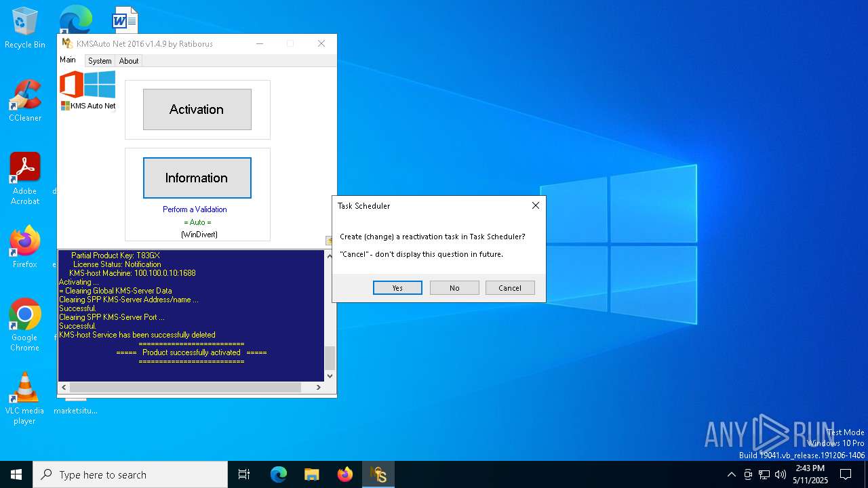Viewport: 868px width, 488px height.
Task: Click the Activation button
Action: click(x=197, y=109)
